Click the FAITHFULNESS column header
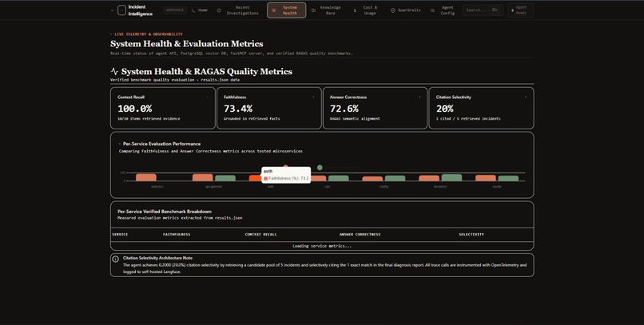 pyautogui.click(x=177, y=234)
